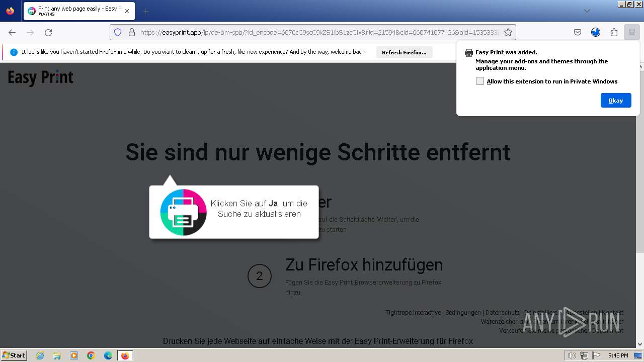The height and width of the screenshot is (362, 644).
Task: Launch Microsoft Edge from taskbar
Action: tap(108, 355)
